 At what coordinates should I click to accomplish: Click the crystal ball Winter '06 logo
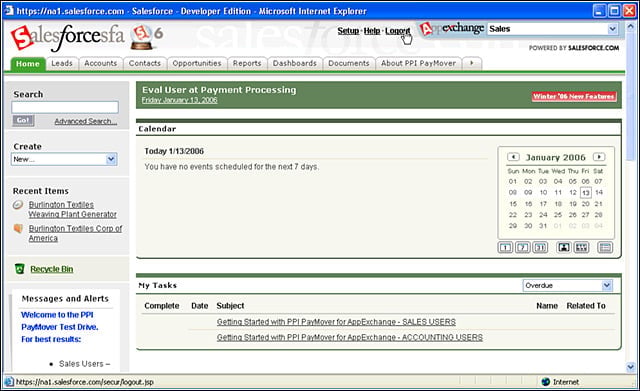point(146,37)
